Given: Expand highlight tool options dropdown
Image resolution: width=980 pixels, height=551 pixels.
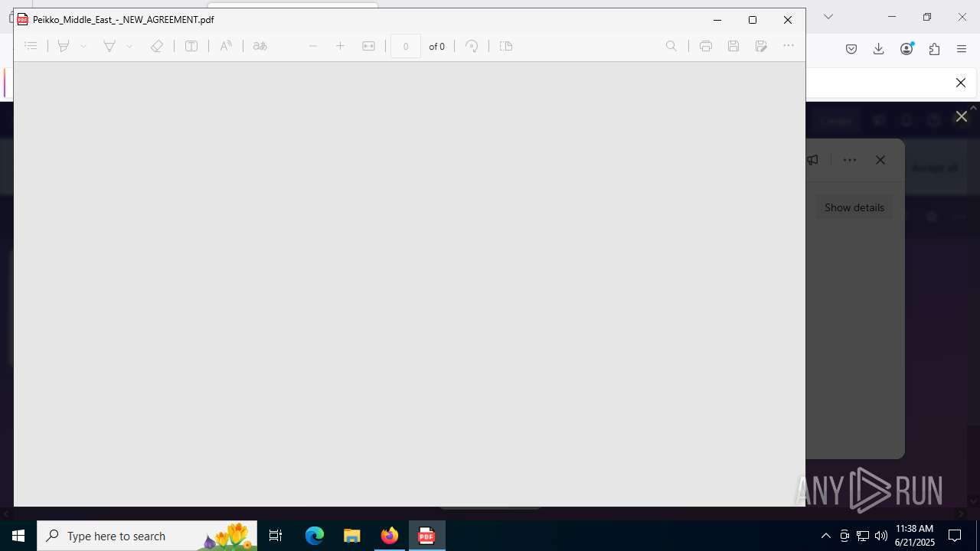Looking at the screenshot, I should click(x=83, y=46).
